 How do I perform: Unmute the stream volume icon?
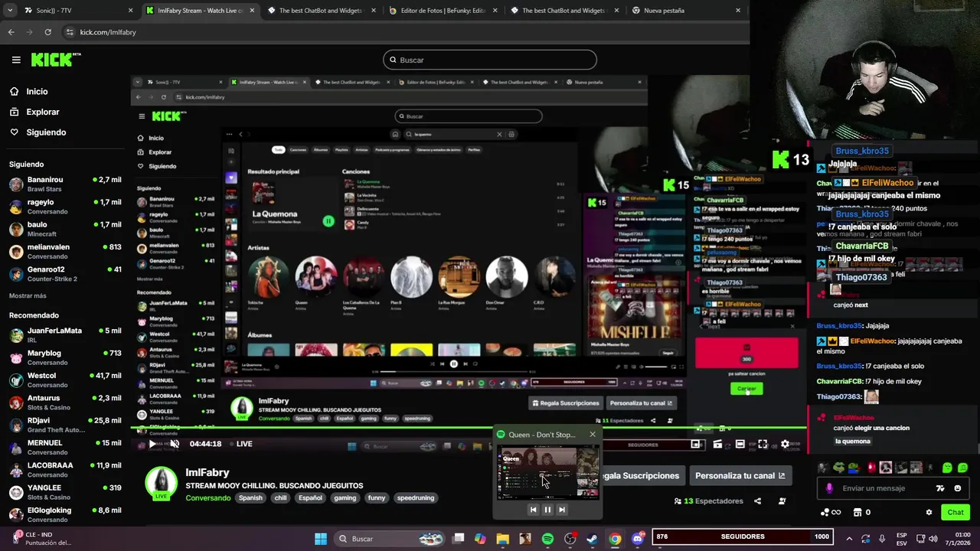point(175,444)
